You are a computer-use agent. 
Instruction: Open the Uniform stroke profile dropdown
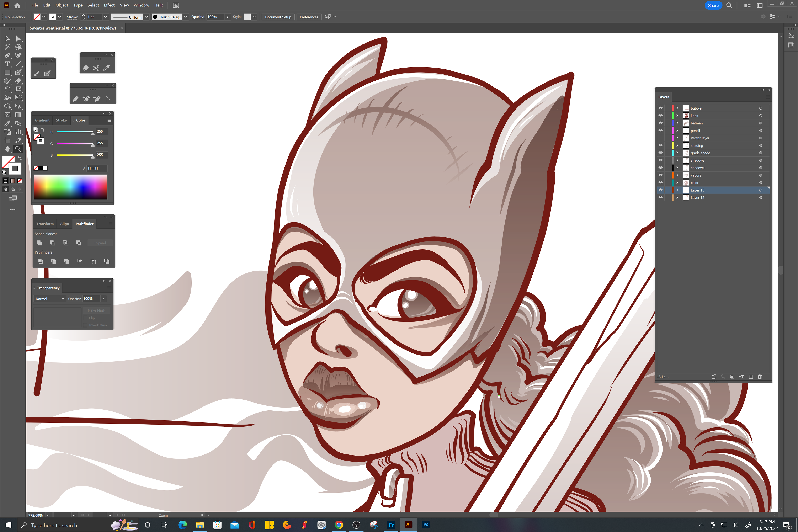tap(146, 17)
